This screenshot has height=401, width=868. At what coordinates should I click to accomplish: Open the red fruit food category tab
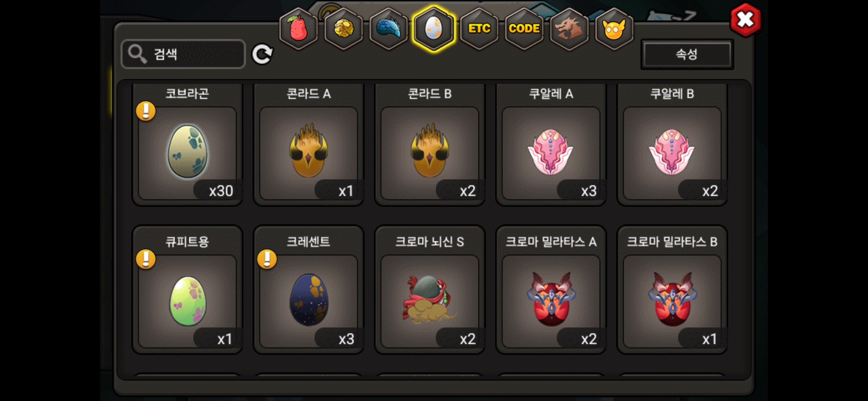coord(298,29)
